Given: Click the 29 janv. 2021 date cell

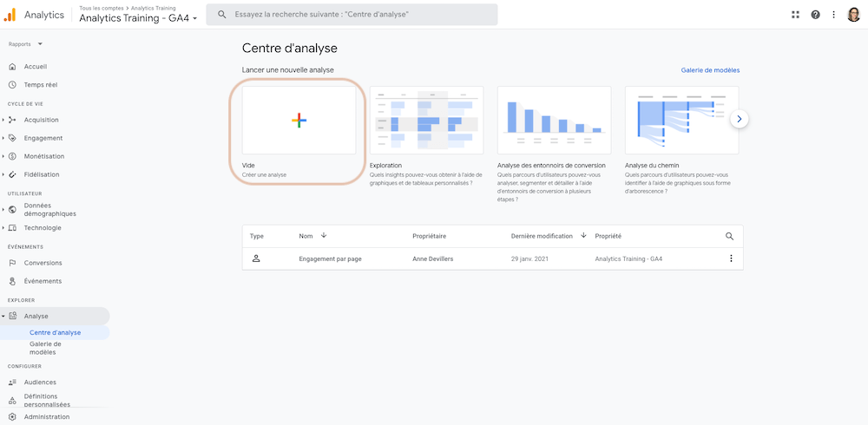Looking at the screenshot, I should tap(529, 258).
